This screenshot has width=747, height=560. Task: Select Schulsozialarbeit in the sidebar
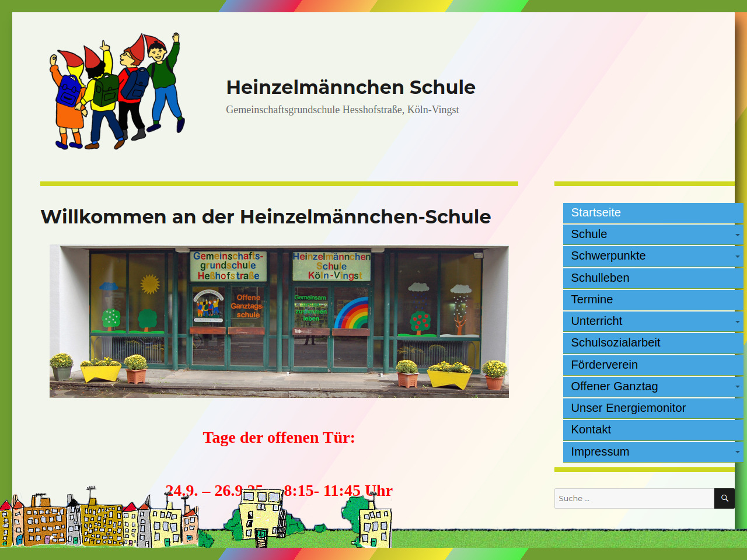click(x=615, y=343)
